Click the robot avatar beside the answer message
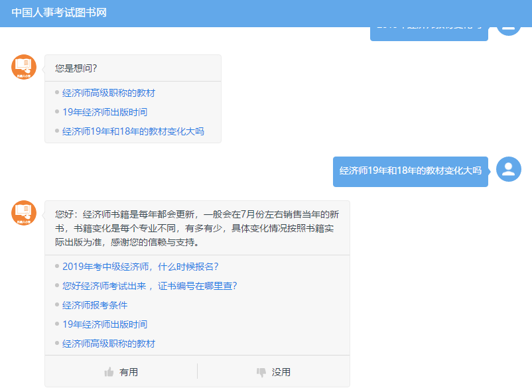532x392 pixels. 24,212
